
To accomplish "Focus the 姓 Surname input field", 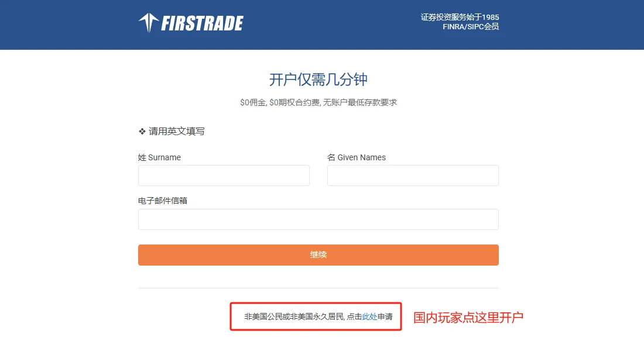I will point(224,175).
